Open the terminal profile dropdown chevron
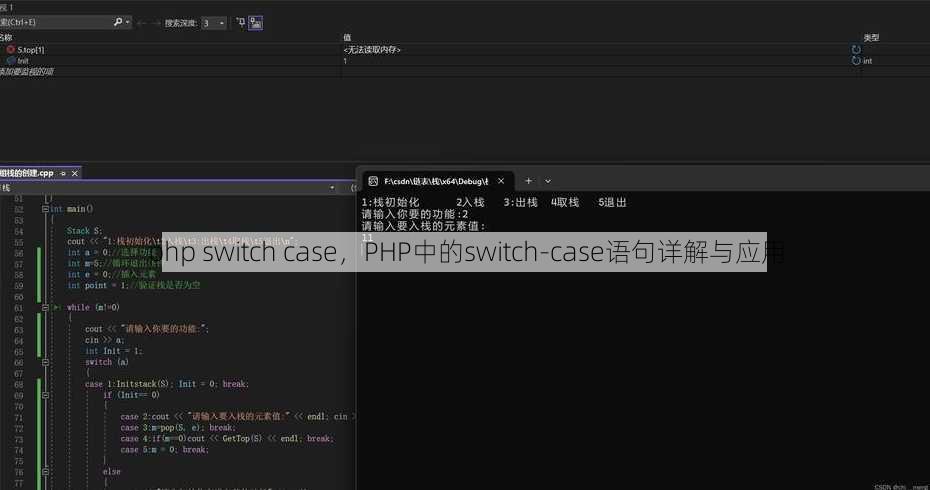This screenshot has height=490, width=930. click(548, 181)
